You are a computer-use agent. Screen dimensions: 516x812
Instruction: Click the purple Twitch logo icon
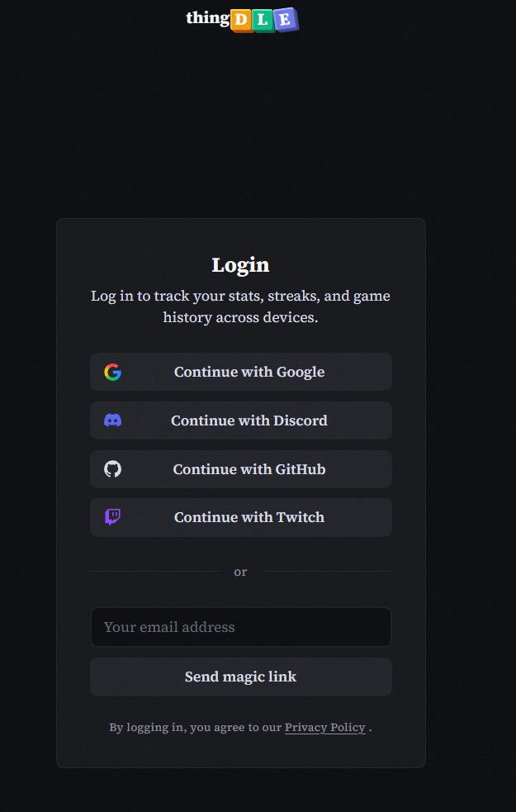[x=113, y=517]
